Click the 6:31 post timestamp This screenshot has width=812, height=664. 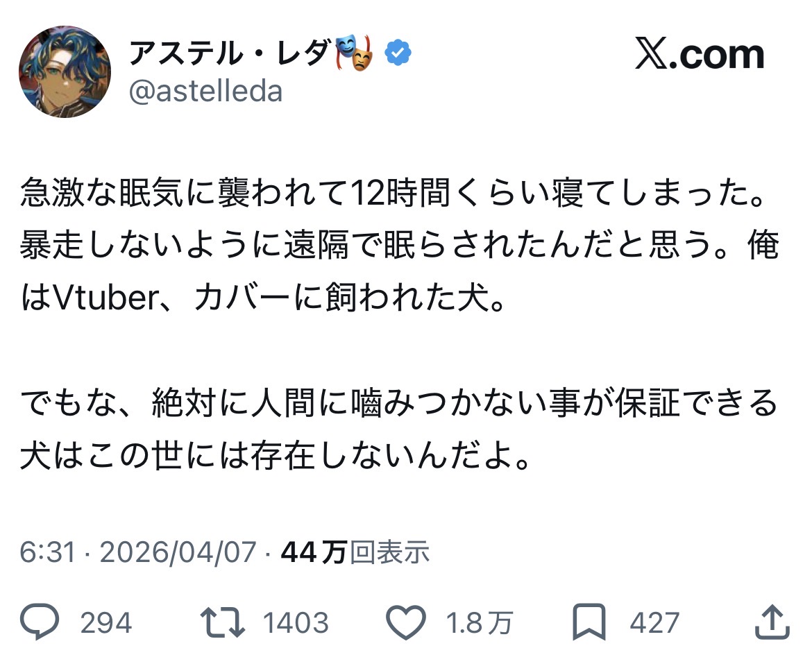coord(46,552)
